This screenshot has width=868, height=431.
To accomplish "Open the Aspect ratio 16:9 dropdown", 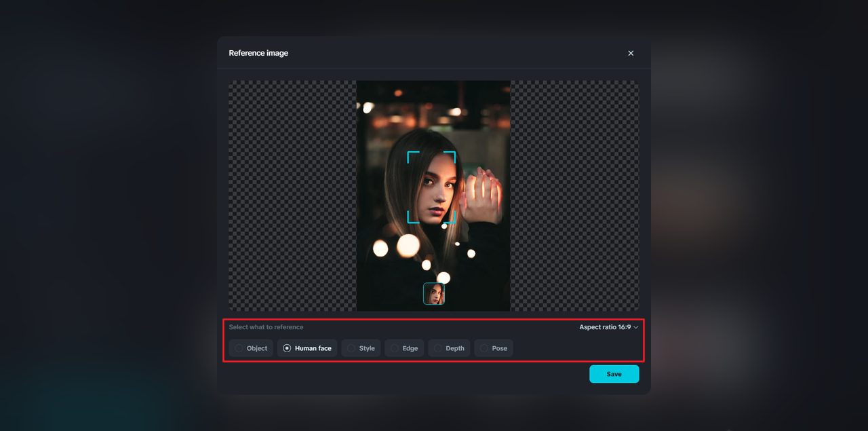I will pyautogui.click(x=609, y=327).
